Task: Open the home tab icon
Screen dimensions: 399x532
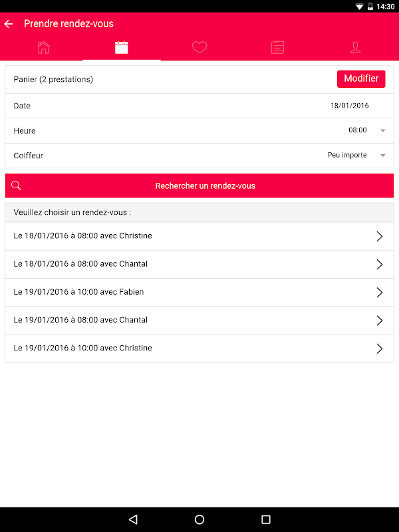Action: 44,47
